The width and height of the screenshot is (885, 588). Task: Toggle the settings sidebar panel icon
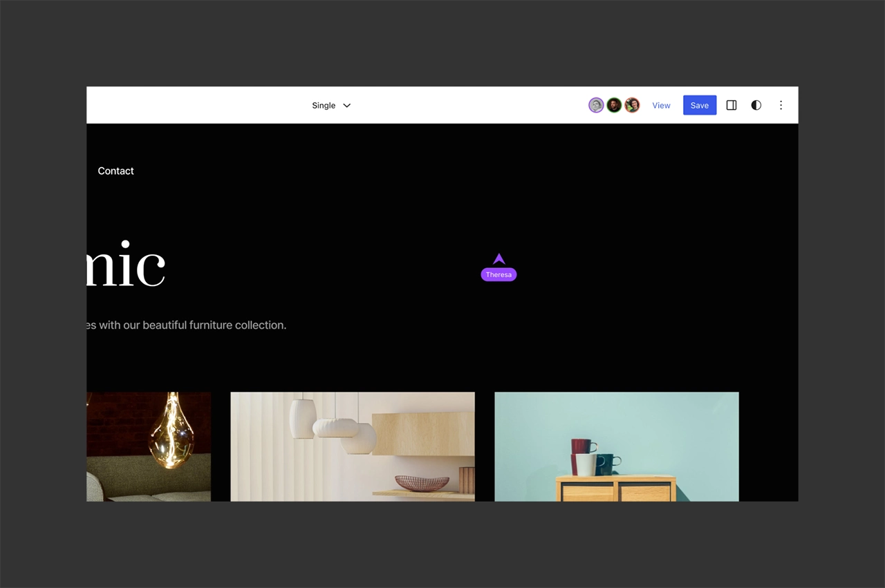[731, 105]
